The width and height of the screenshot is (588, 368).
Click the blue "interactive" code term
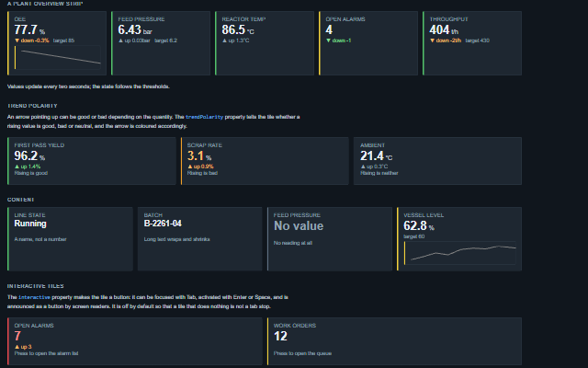pyautogui.click(x=34, y=297)
